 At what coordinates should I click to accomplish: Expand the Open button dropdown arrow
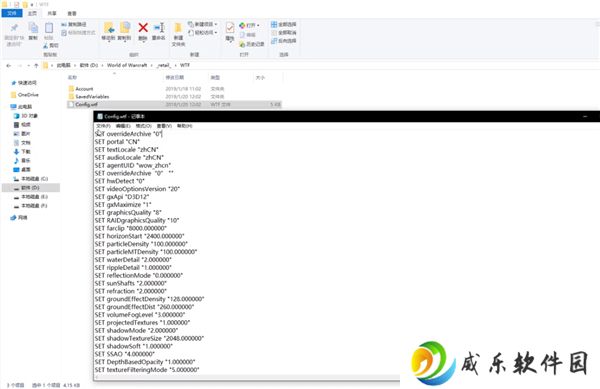(258, 25)
